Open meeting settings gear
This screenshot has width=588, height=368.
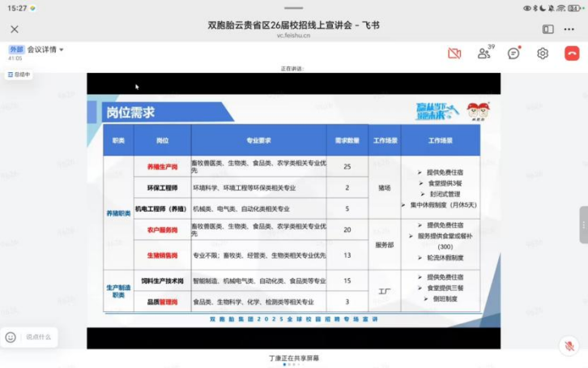click(x=543, y=53)
